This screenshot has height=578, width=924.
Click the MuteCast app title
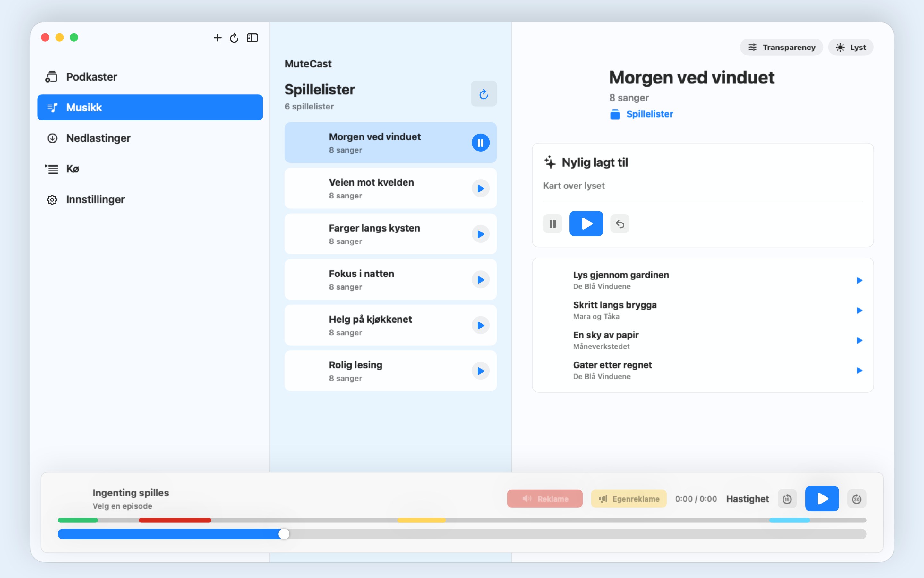tap(308, 64)
